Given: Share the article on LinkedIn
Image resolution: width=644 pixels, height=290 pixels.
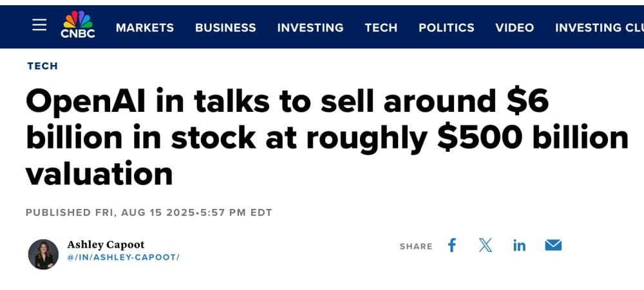Looking at the screenshot, I should tap(519, 246).
